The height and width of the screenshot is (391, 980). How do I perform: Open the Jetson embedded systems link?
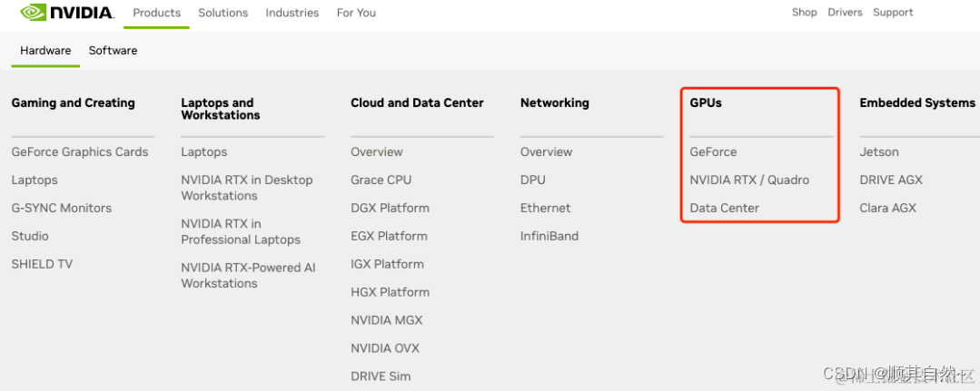pos(879,152)
